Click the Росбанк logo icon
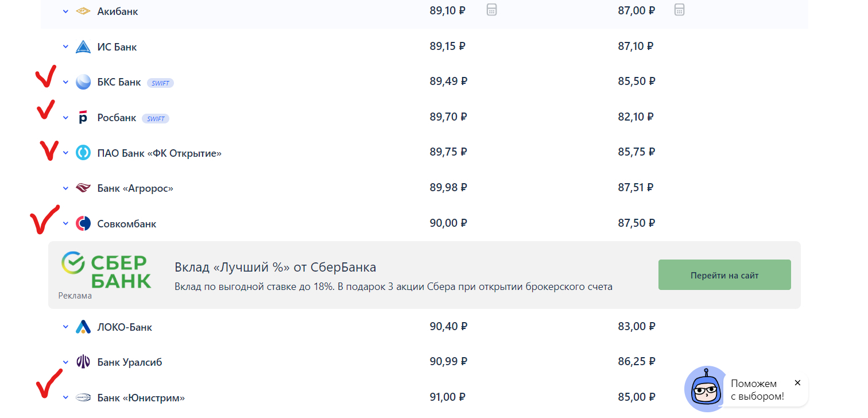The width and height of the screenshot is (868, 418). pos(83,118)
